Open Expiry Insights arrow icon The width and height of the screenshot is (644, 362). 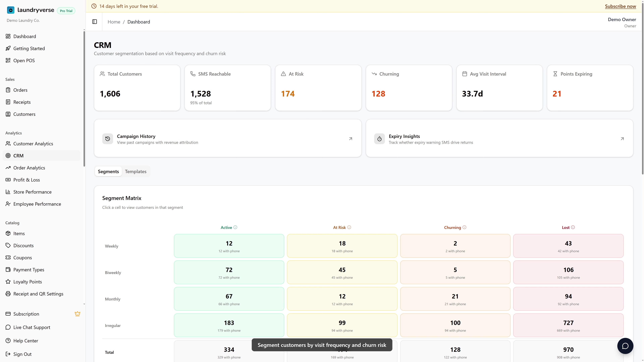coord(622,139)
